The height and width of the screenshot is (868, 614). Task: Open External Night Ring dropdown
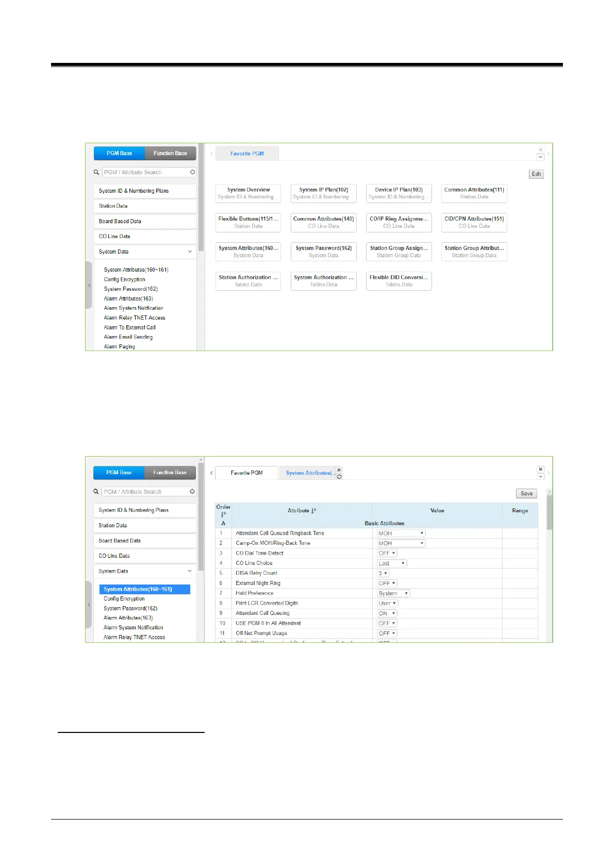387,583
